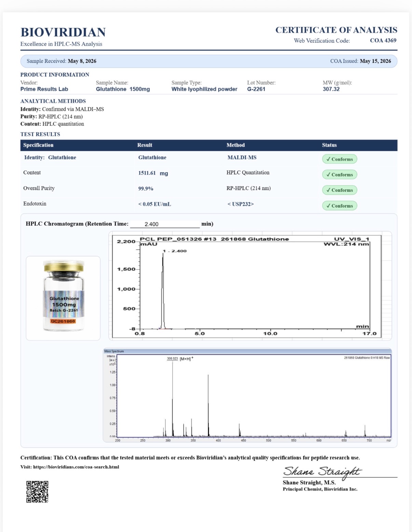Click the PRODUCT INFORMATION section heading

[x=55, y=75]
